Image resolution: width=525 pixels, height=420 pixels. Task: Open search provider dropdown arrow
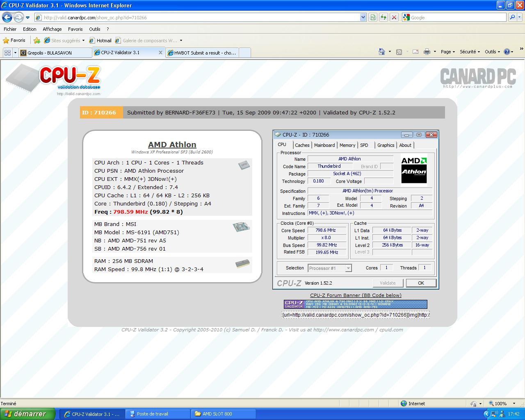pos(520,18)
